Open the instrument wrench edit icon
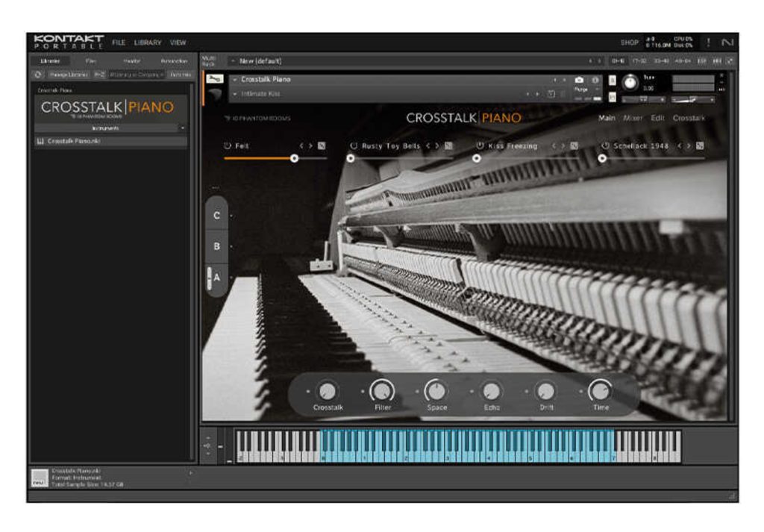Viewport: 764px width, 532px height. (214, 78)
